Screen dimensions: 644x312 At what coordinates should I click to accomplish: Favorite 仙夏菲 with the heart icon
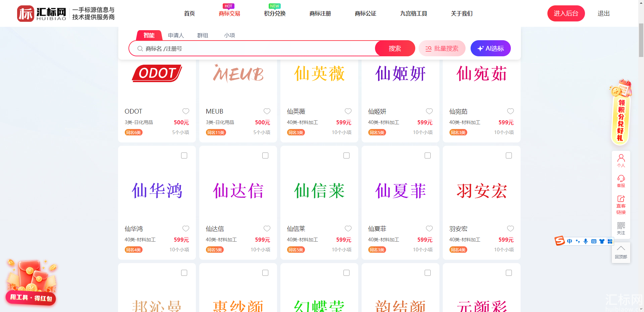pos(429,229)
